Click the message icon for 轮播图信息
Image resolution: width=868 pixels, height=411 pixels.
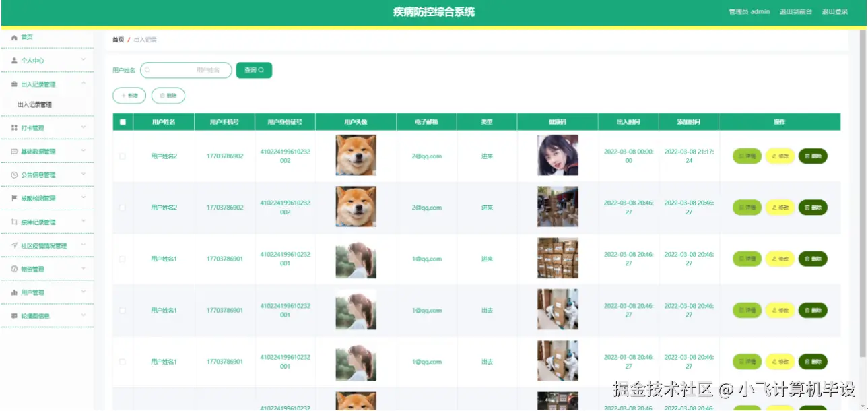pos(14,315)
